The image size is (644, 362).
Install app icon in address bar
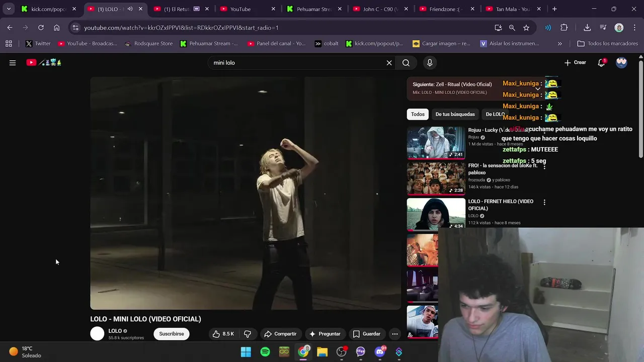[x=498, y=28]
